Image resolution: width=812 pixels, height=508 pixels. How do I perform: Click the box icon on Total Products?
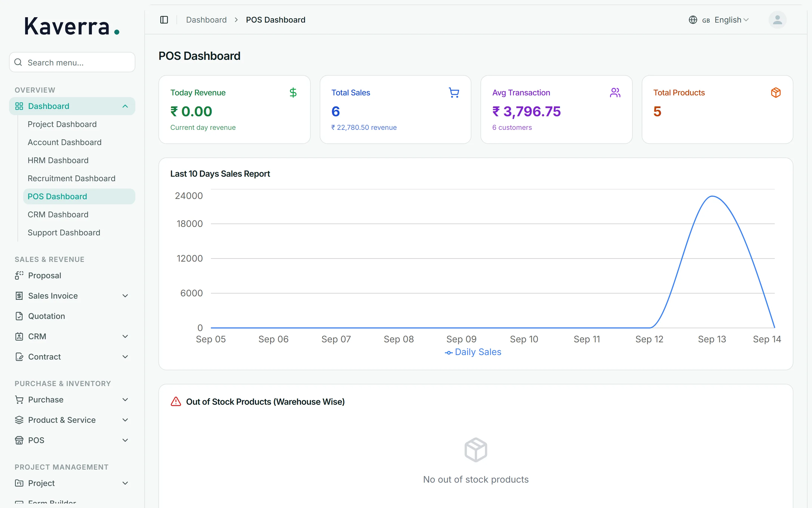(x=775, y=92)
